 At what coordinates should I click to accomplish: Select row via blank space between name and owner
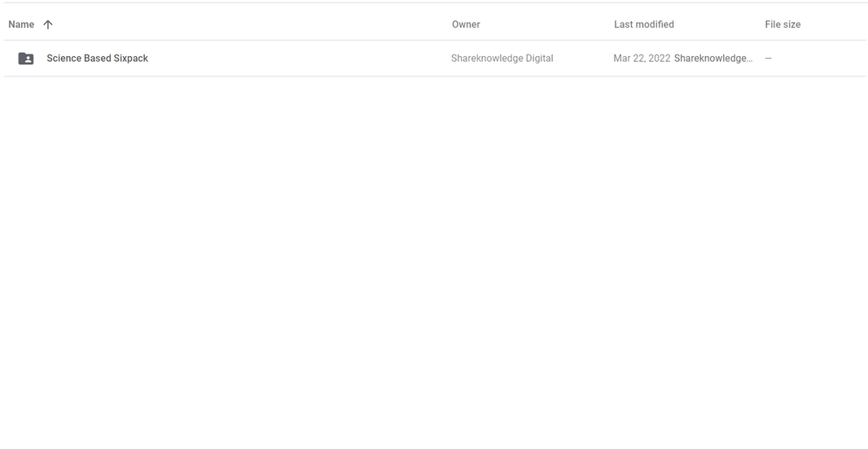coord(301,59)
